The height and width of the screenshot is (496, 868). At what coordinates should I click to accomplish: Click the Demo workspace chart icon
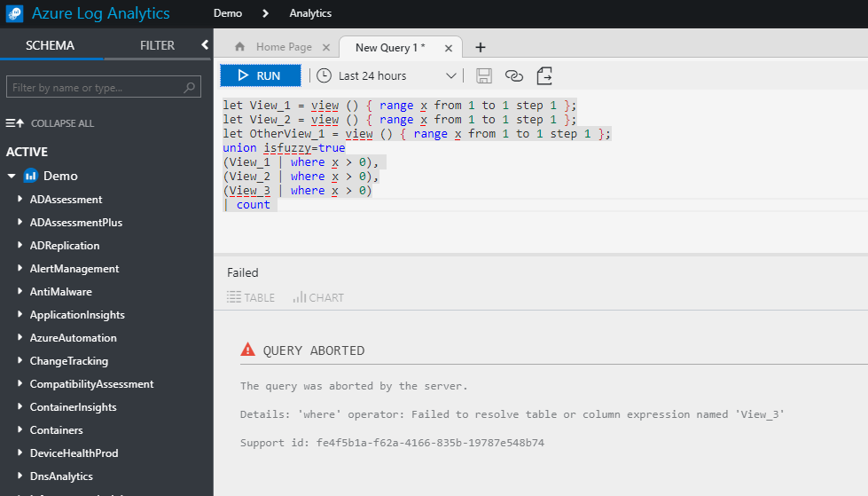pyautogui.click(x=30, y=176)
